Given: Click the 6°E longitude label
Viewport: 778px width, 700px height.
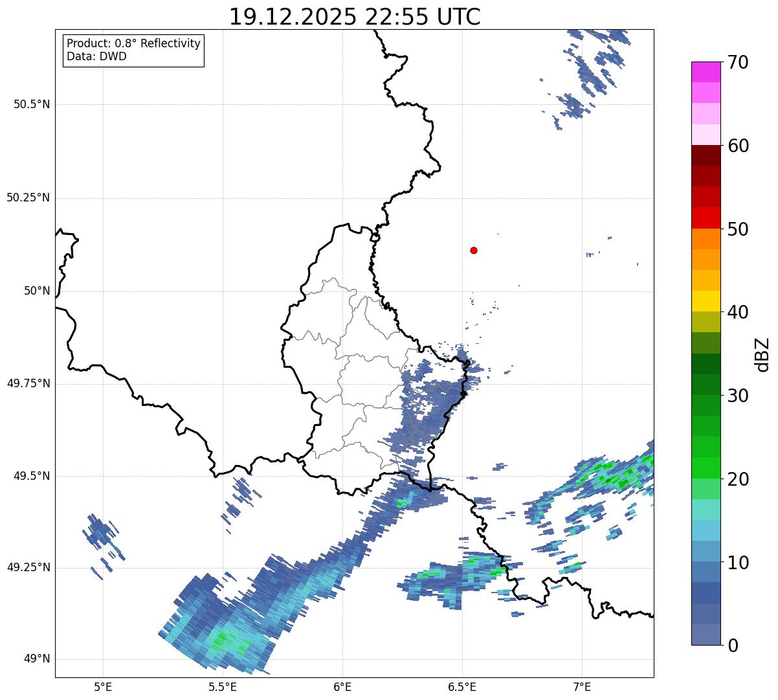Looking at the screenshot, I should [342, 686].
